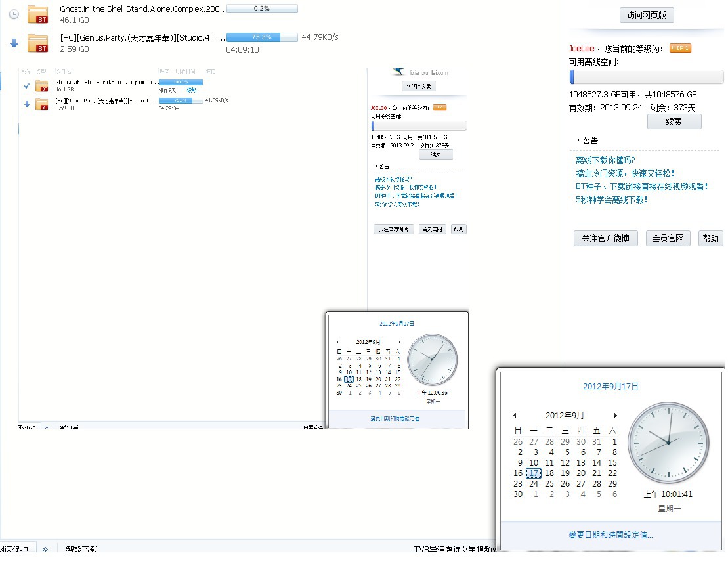The height and width of the screenshot is (564, 728).
Task: Select September 22 in the large calendar
Action: pyautogui.click(x=612, y=473)
